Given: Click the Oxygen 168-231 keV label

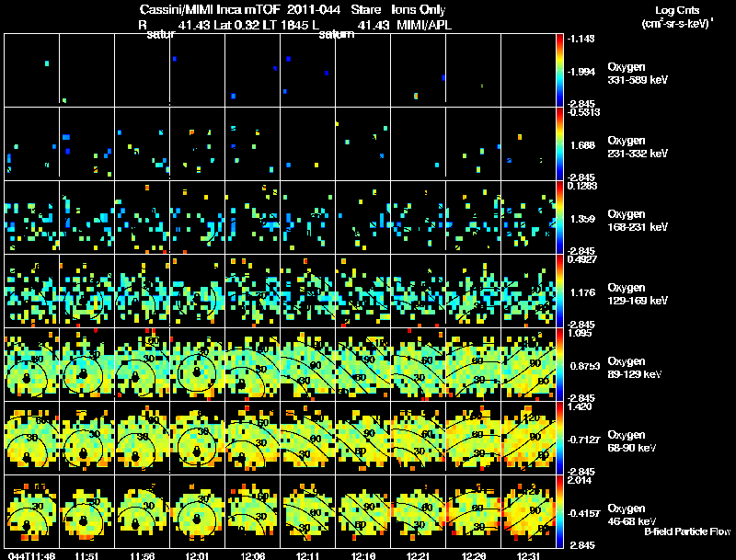Looking at the screenshot, I should 638,221.
